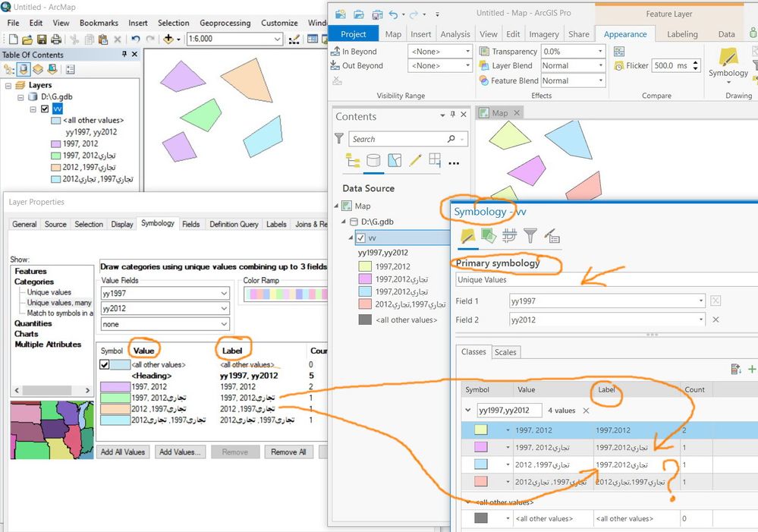Open Transparency 0.0% dropdown

click(600, 52)
